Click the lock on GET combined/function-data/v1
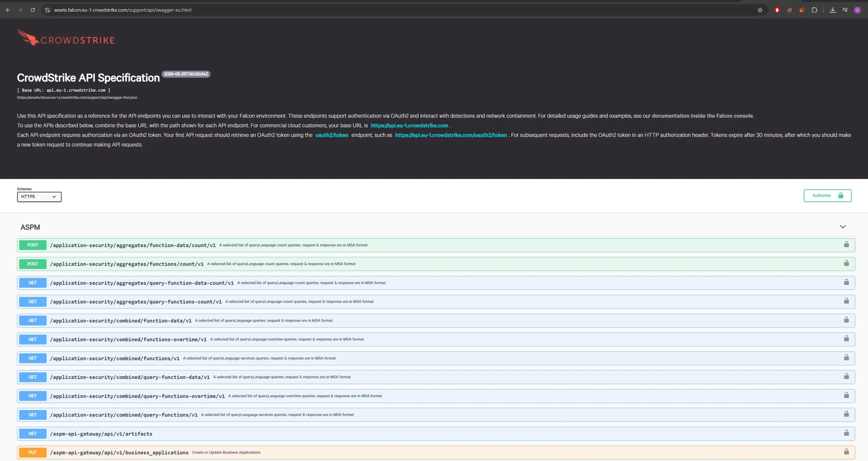868x461 pixels. click(x=846, y=320)
